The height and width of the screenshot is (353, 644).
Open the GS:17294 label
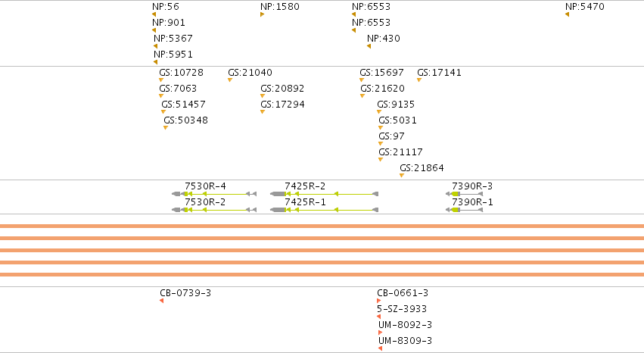pyautogui.click(x=282, y=105)
